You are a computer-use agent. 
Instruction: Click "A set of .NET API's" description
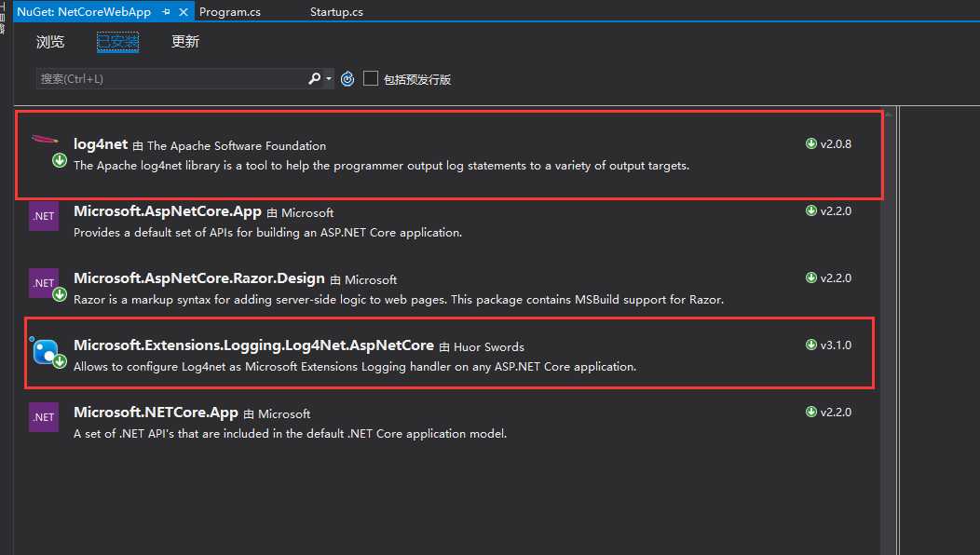(x=290, y=433)
